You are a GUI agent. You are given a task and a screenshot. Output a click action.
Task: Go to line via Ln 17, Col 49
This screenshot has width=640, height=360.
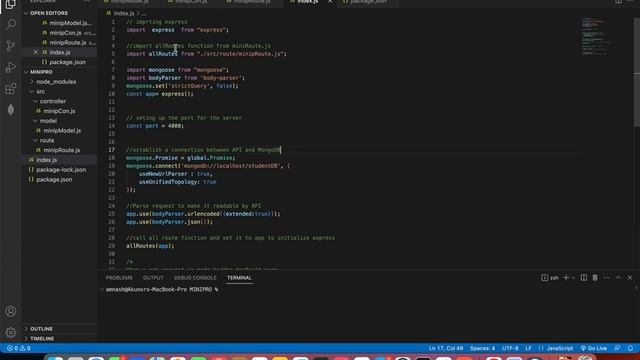point(446,348)
